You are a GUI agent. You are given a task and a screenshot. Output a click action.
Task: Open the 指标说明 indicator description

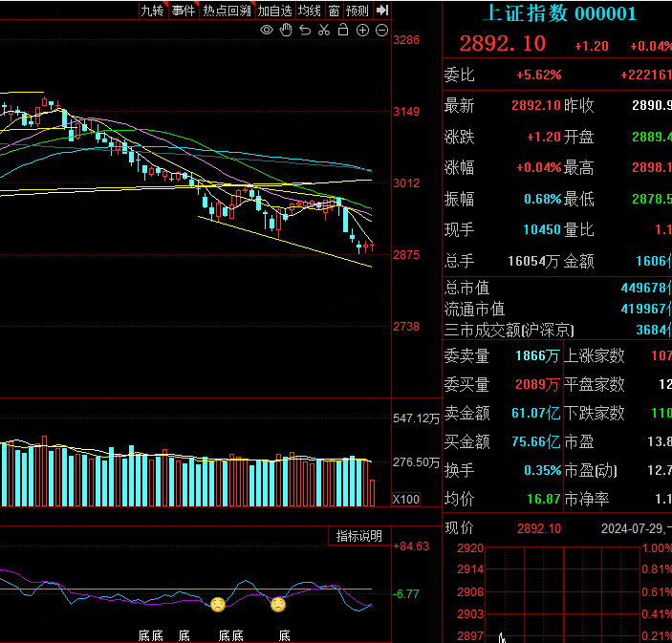pos(358,536)
